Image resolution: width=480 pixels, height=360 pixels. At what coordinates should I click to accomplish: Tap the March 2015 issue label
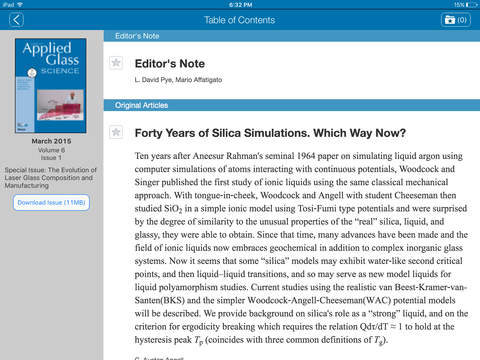coord(51,141)
